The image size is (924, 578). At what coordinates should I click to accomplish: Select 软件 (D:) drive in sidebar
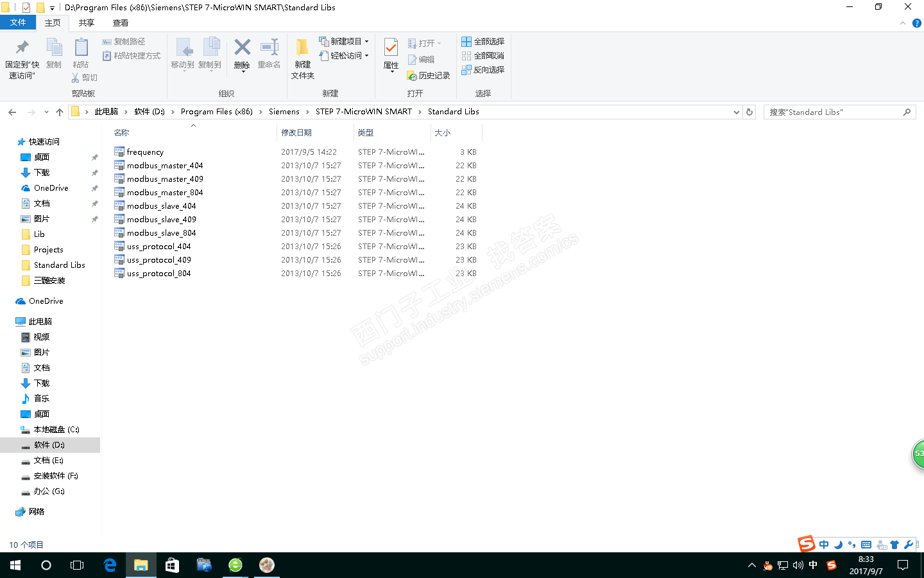49,445
